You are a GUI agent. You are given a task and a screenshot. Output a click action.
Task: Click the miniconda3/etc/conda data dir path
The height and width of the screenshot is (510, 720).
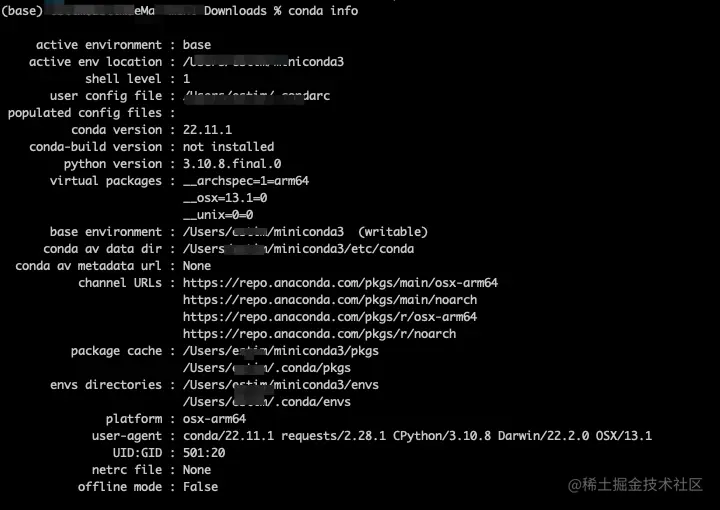pyautogui.click(x=298, y=249)
